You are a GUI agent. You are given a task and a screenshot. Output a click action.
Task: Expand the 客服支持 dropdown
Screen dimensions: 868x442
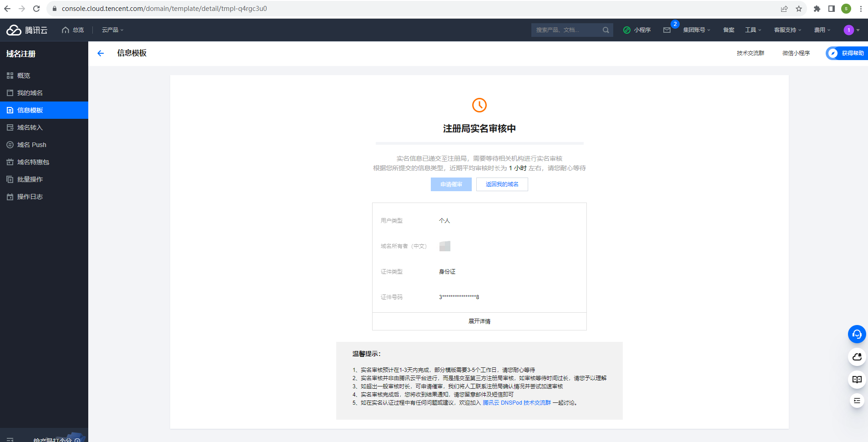click(x=787, y=30)
